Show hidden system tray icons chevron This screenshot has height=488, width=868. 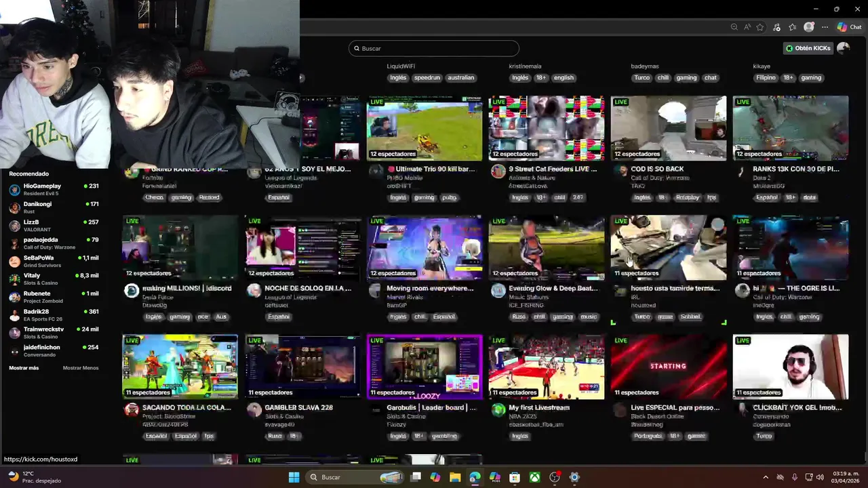click(x=766, y=477)
